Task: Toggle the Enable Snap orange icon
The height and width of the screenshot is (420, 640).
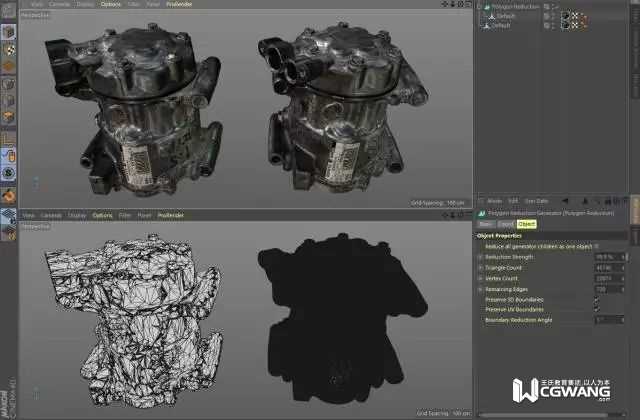Action: pyautogui.click(x=8, y=196)
